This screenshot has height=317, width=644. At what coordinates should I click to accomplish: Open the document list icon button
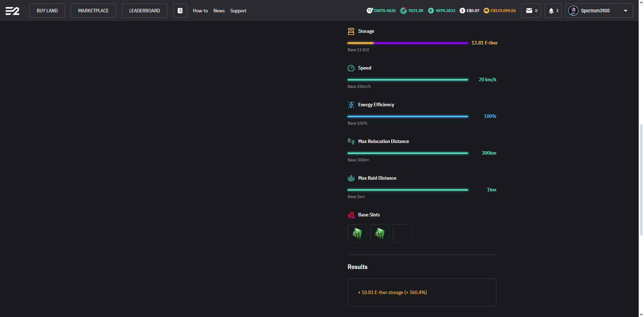point(180,11)
